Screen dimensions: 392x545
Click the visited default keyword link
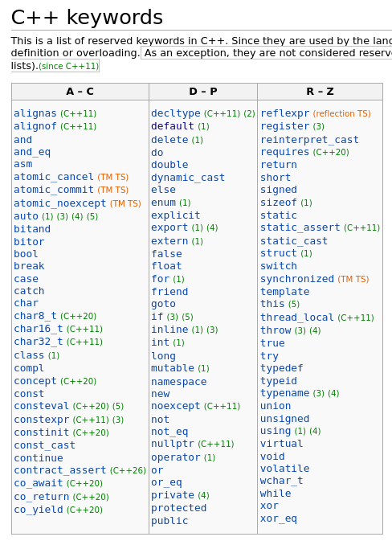click(x=173, y=126)
